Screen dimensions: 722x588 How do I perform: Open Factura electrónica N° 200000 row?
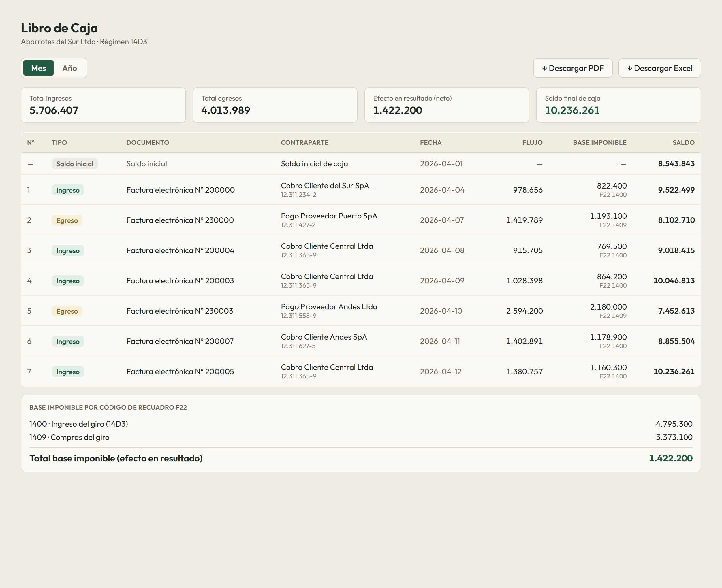tap(361, 190)
